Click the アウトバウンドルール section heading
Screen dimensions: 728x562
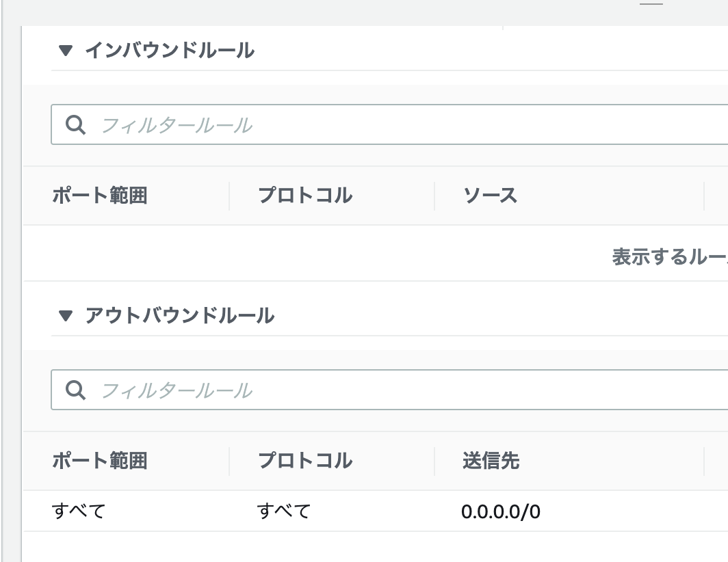(180, 316)
